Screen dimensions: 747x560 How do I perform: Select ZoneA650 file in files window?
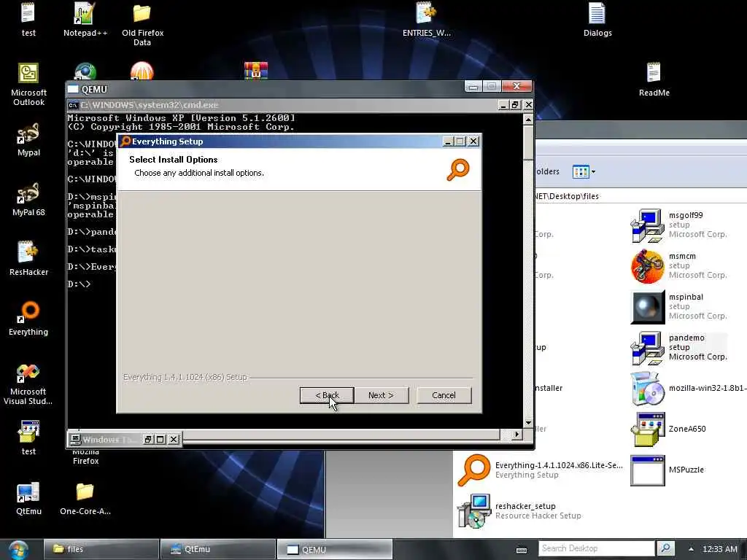pos(668,429)
